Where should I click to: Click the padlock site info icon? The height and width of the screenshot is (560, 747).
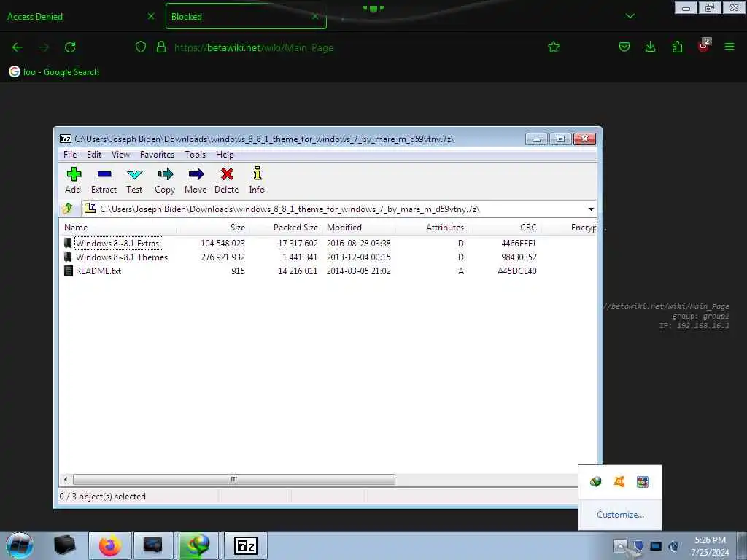161,47
